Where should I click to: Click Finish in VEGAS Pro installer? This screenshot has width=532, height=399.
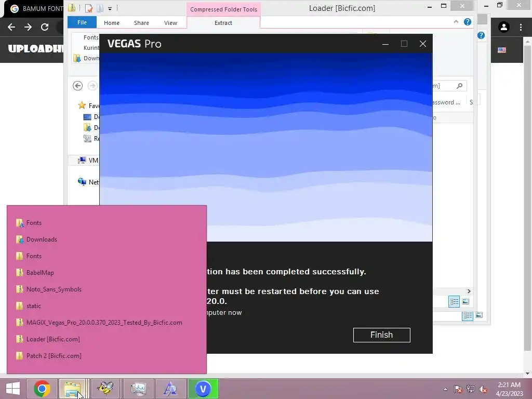coord(382,335)
